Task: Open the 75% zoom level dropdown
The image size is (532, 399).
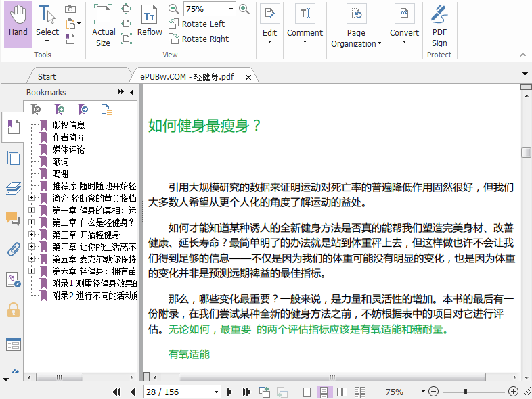Action: tap(231, 9)
